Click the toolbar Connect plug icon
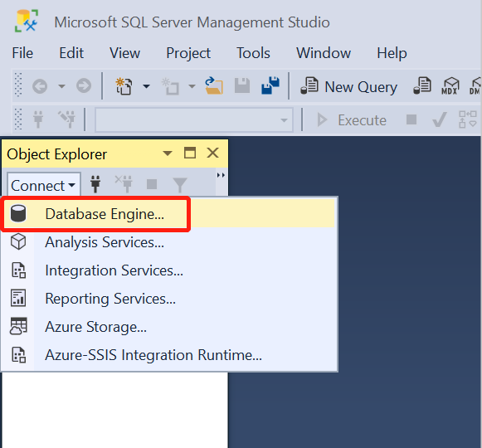482x448 pixels. pyautogui.click(x=38, y=119)
